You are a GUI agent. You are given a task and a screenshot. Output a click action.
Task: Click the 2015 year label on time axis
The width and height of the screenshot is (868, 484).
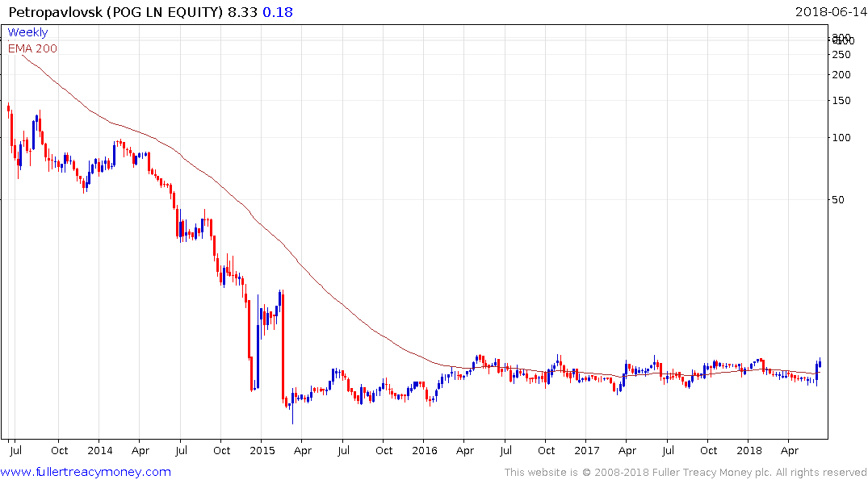click(x=262, y=450)
